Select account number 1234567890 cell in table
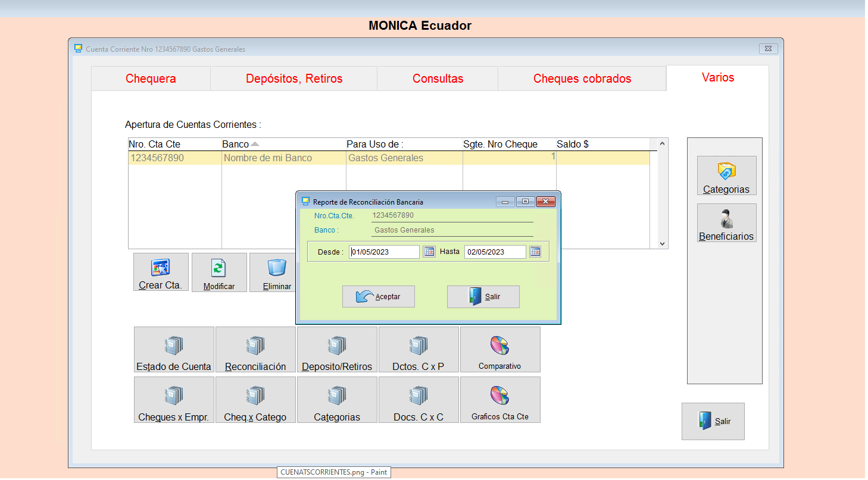Image resolution: width=868 pixels, height=480 pixels. tap(175, 158)
